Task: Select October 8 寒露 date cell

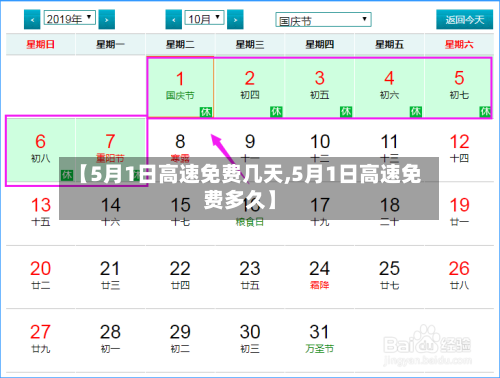Action: pyautogui.click(x=180, y=150)
